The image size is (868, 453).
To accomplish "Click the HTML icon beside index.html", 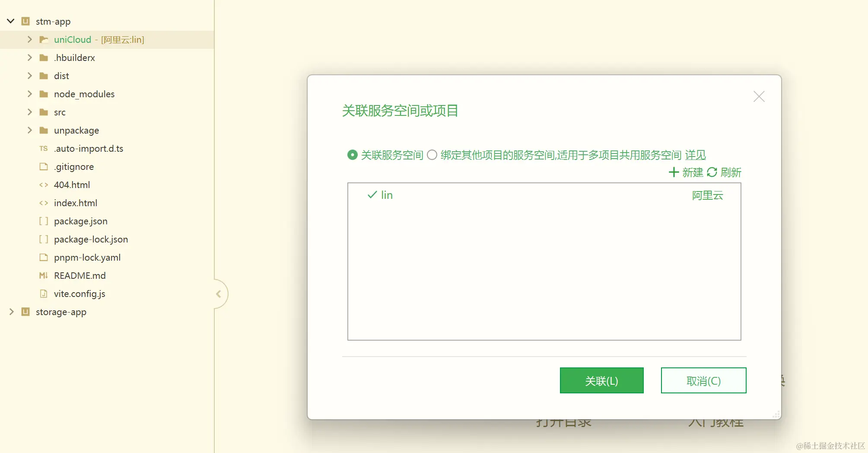I will click(x=44, y=203).
